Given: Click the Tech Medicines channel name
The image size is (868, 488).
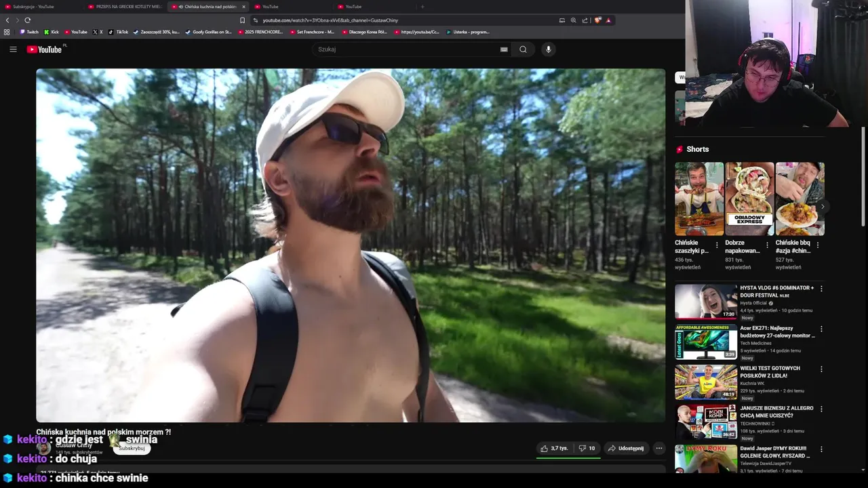Looking at the screenshot, I should 755,344.
